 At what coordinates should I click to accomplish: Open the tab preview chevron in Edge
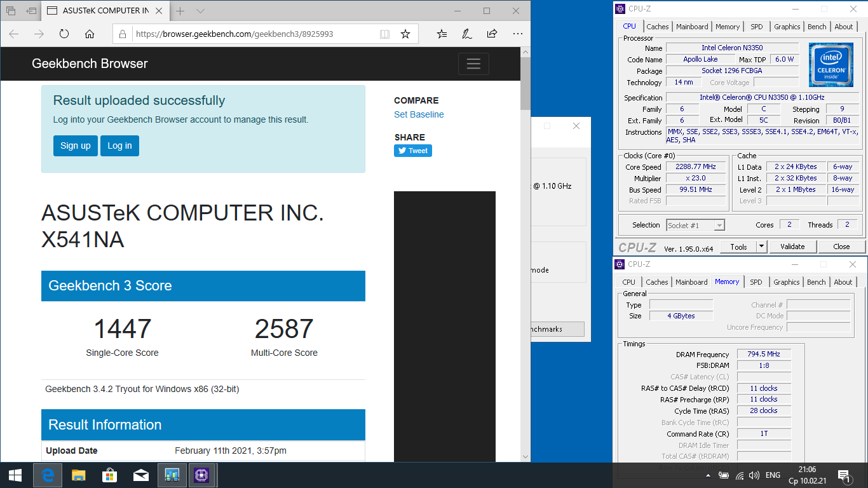point(200,11)
